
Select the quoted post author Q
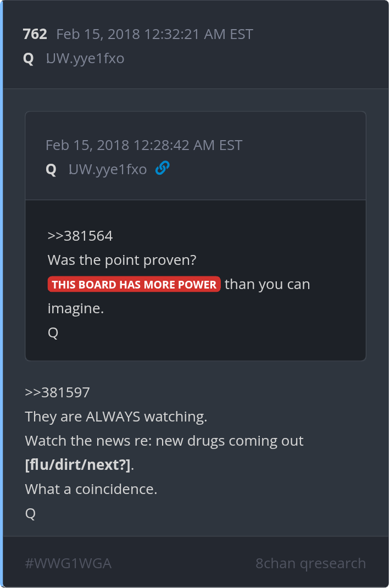[51, 169]
